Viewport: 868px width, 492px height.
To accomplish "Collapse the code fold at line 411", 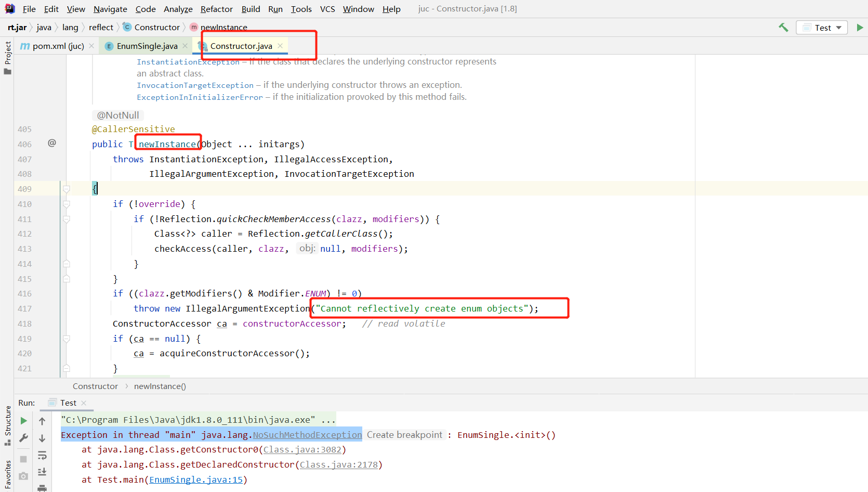I will pyautogui.click(x=67, y=219).
